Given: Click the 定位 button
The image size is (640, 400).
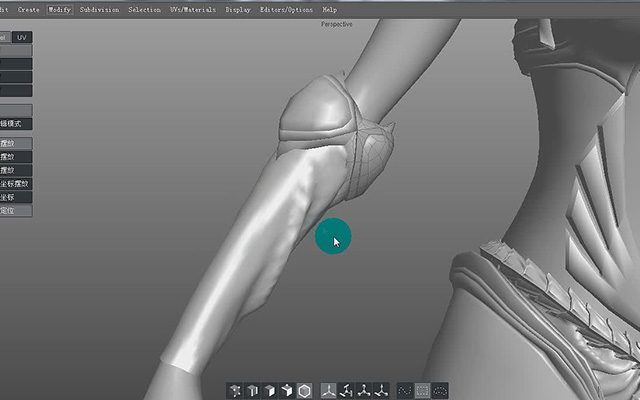Looking at the screenshot, I should pyautogui.click(x=16, y=211).
